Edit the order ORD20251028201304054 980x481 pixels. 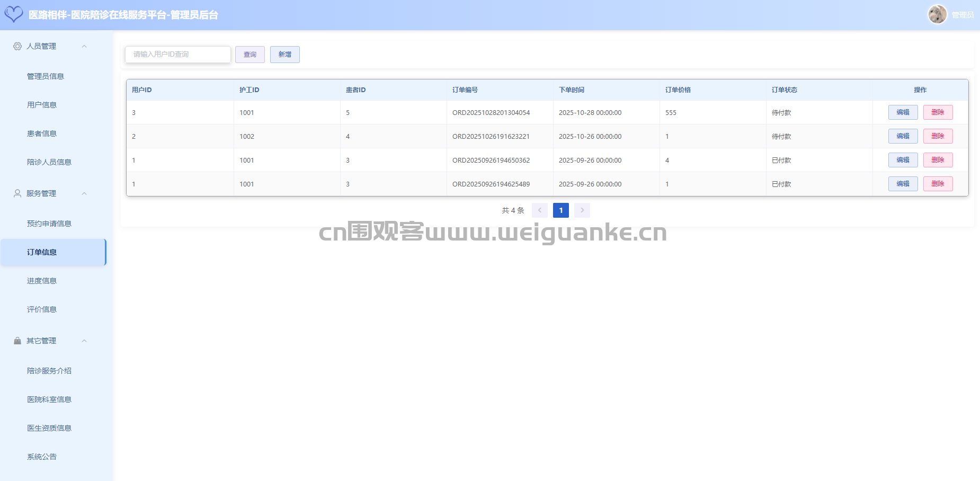903,112
